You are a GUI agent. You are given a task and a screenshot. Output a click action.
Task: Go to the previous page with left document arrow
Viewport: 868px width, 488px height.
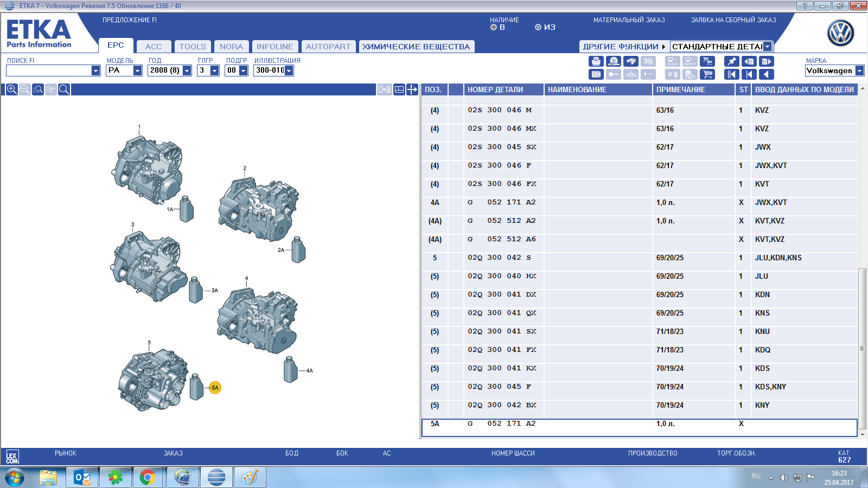pyautogui.click(x=749, y=61)
